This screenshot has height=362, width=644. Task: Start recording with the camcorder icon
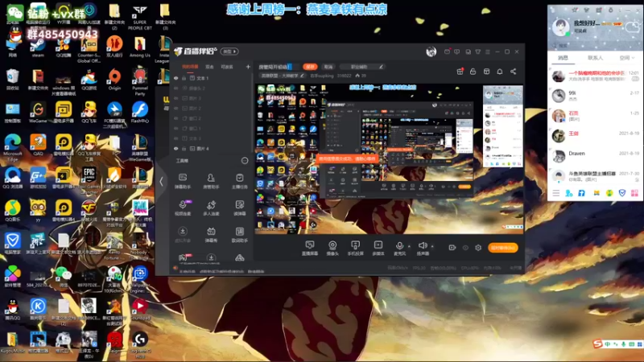click(452, 248)
